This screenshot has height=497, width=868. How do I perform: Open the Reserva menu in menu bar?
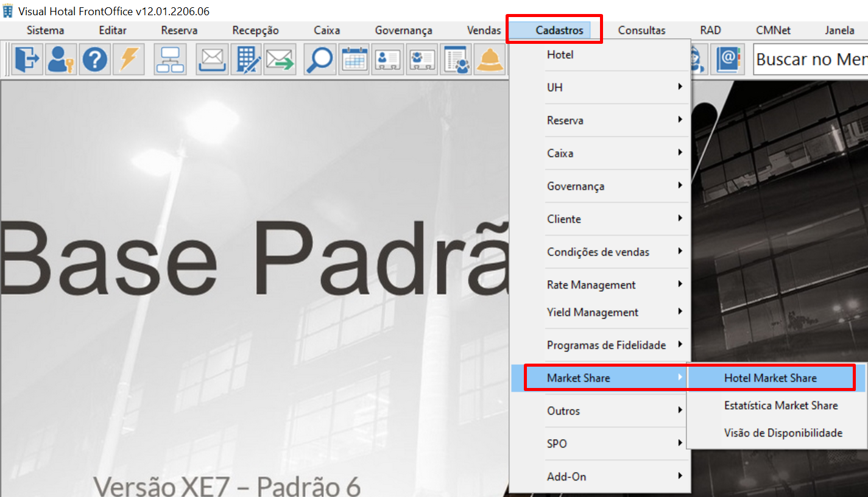pos(179,30)
